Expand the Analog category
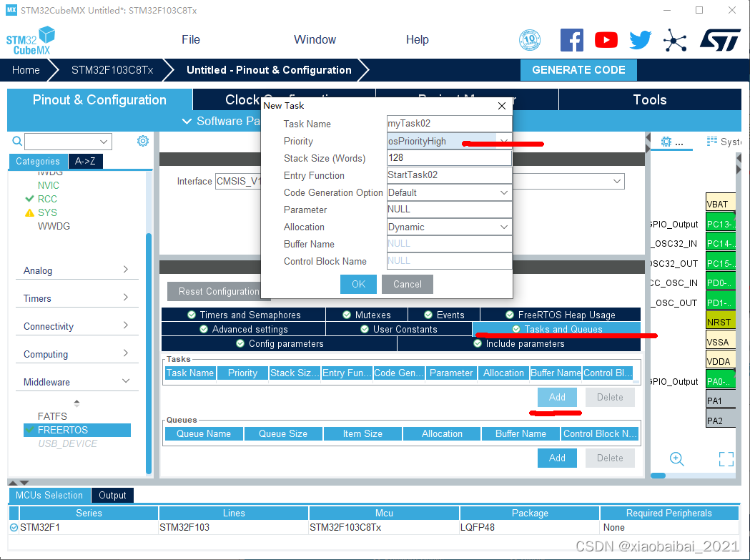Image resolution: width=750 pixels, height=560 pixels. point(77,270)
